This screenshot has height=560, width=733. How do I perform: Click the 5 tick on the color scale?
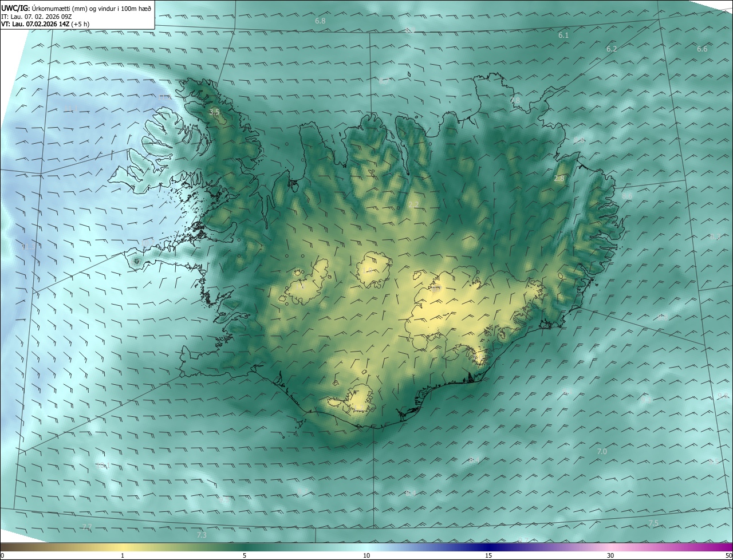click(245, 555)
